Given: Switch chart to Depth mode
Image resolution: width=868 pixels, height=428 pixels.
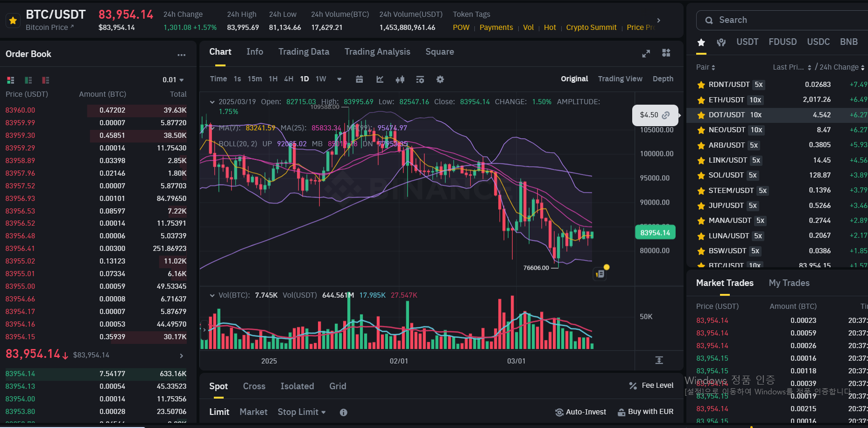Looking at the screenshot, I should 663,79.
